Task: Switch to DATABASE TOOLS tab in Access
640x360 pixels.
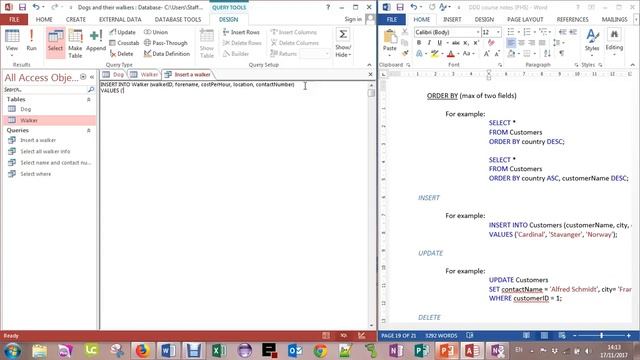Action: pyautogui.click(x=178, y=19)
